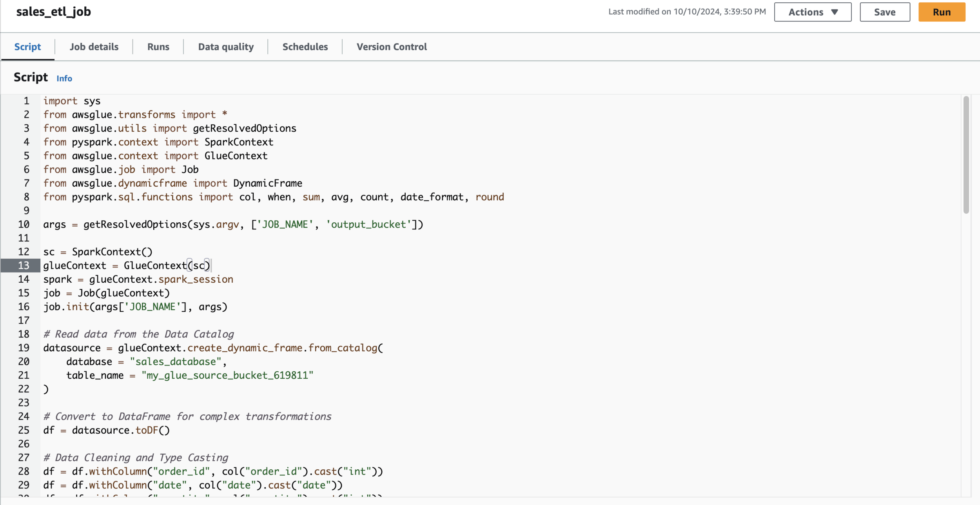Switch to the Job details tab
Screen dimensions: 980x505
point(94,47)
